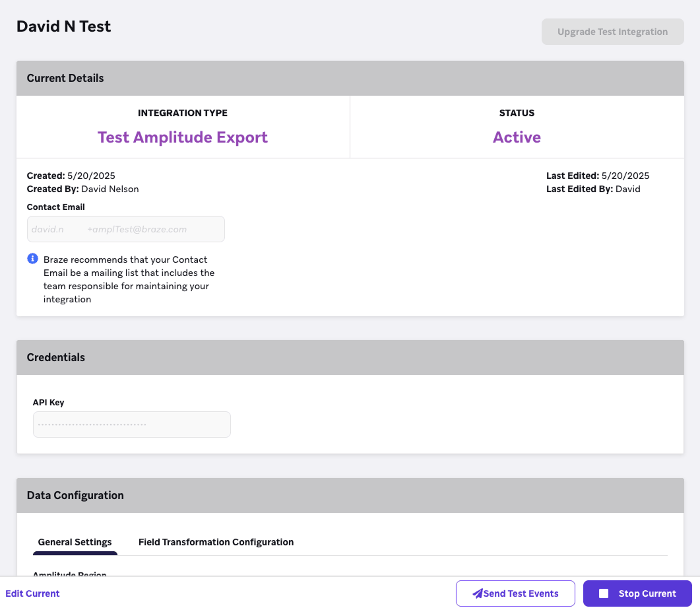The height and width of the screenshot is (608, 700).
Task: Click the Current Details section header
Action: point(65,78)
